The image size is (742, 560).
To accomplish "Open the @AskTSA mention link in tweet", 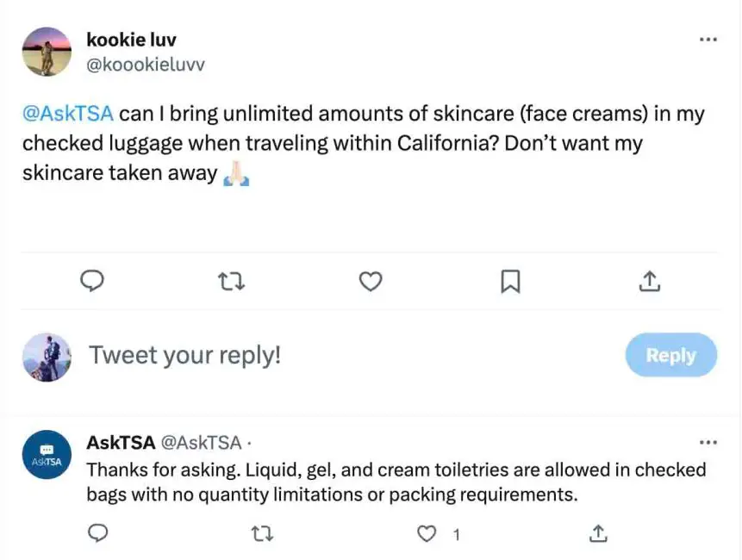I will click(x=68, y=115).
